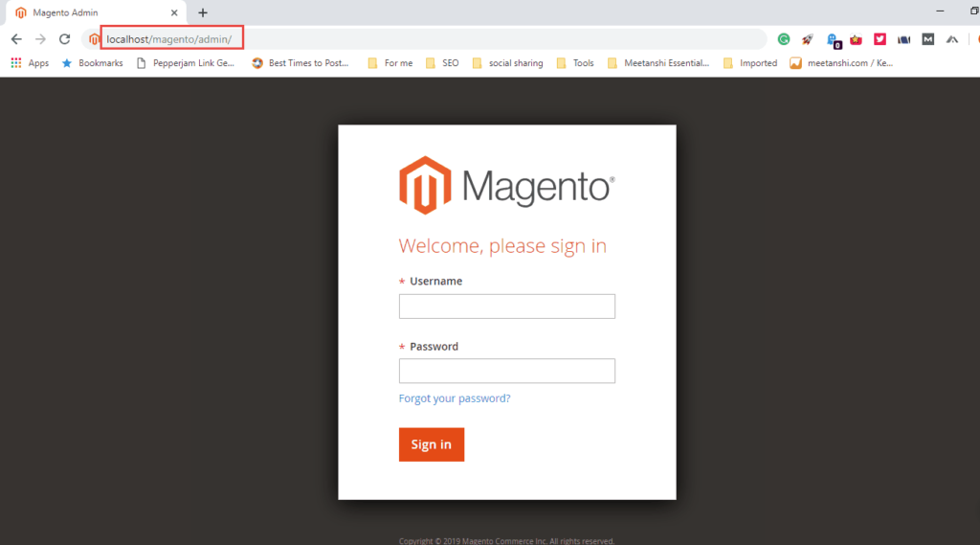Image resolution: width=980 pixels, height=545 pixels.
Task: Click the Magento logo
Action: click(x=507, y=185)
